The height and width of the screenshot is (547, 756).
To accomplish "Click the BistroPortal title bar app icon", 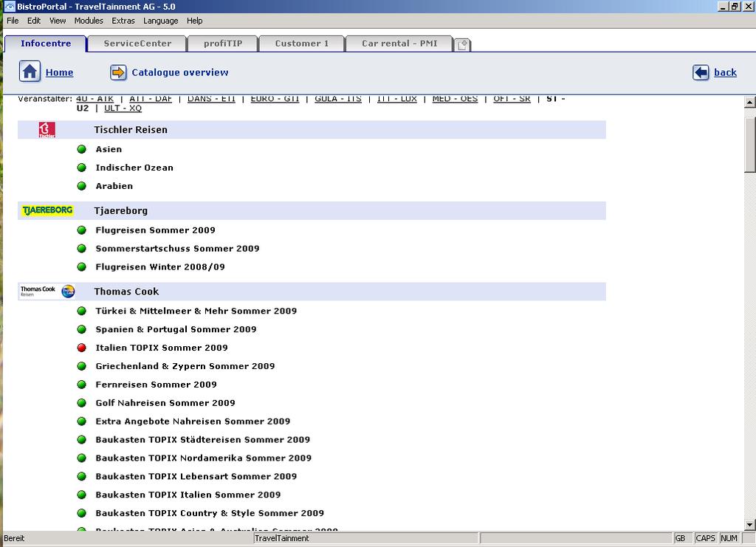I will (10, 6).
